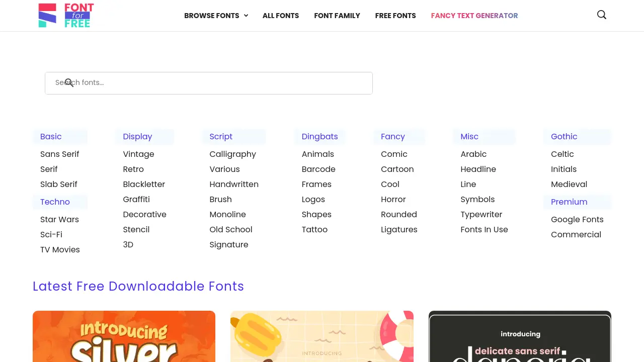Expand the Browse Fonts dropdown arrow

(x=246, y=16)
